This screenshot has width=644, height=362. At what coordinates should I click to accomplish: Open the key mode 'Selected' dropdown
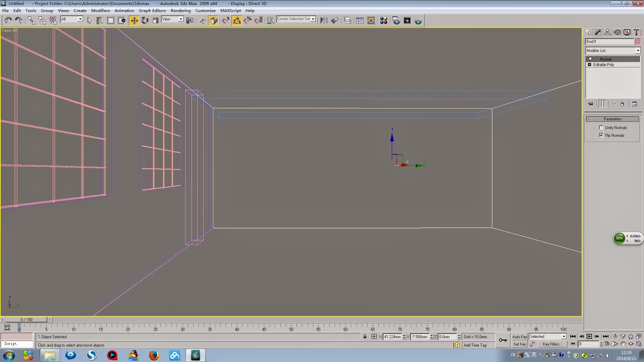coord(563,337)
